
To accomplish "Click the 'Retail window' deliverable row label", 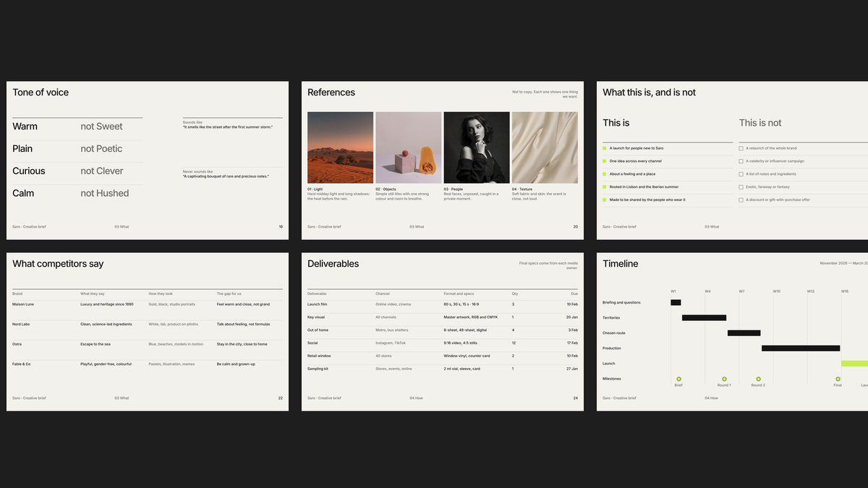I will point(320,356).
